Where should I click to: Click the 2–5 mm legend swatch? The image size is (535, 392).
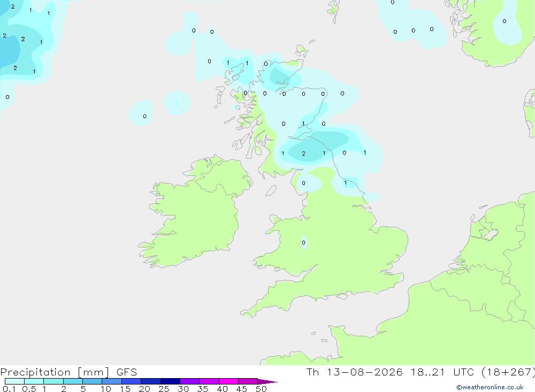pos(73,381)
